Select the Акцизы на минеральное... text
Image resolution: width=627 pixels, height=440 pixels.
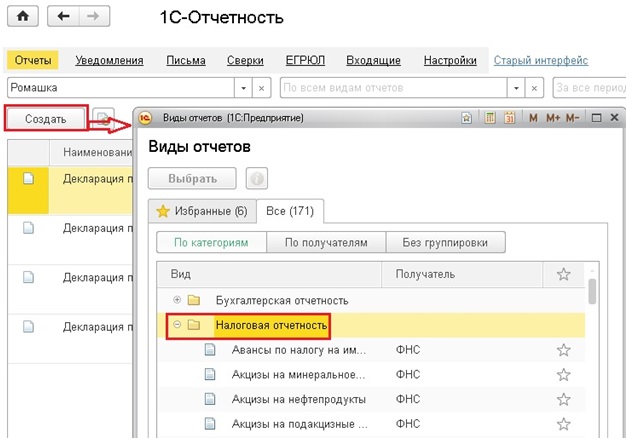pos(298,375)
